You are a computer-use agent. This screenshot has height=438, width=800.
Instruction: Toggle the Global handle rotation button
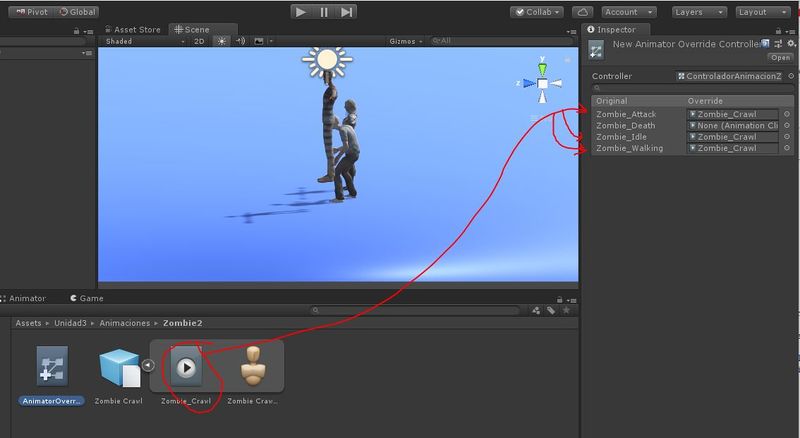click(x=77, y=12)
